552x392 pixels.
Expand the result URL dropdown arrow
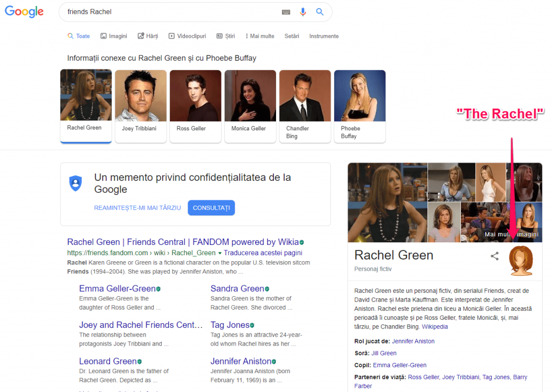pyautogui.click(x=220, y=253)
